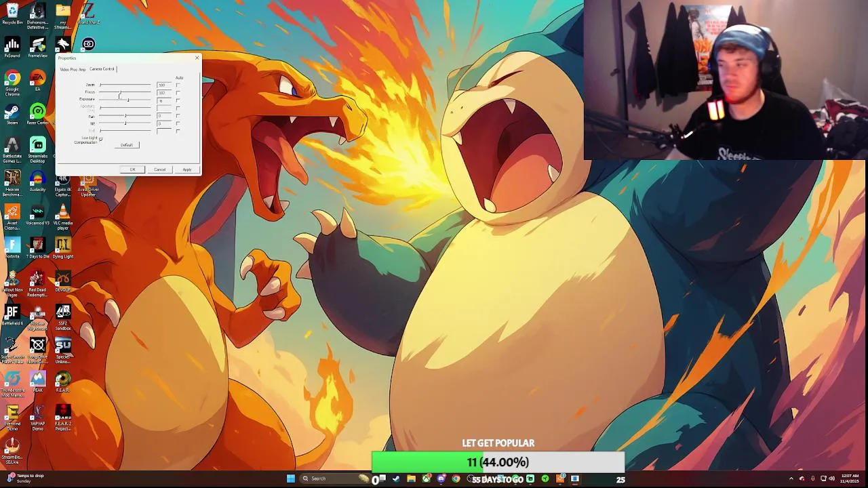Open the taskbar clock and date

click(849, 479)
